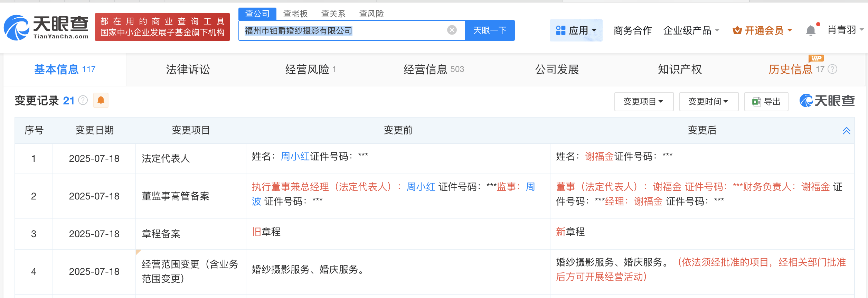Click the date 2025-07-18 in row 3
The width and height of the screenshot is (868, 298).
tap(94, 234)
